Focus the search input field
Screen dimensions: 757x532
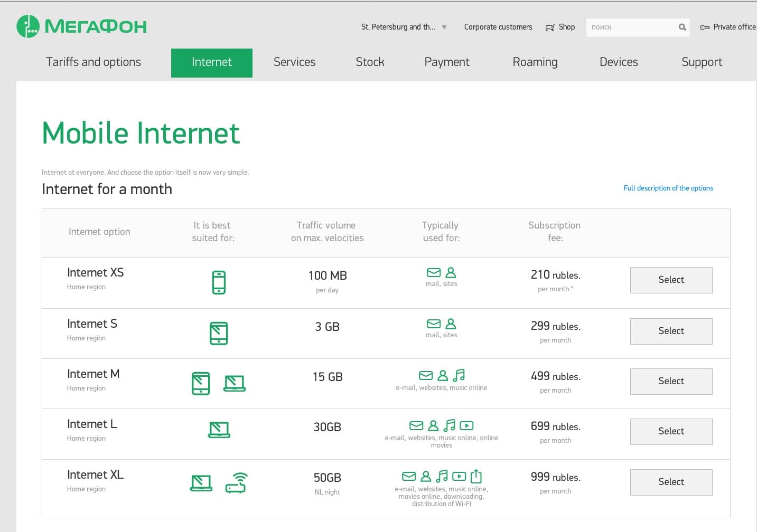click(631, 27)
